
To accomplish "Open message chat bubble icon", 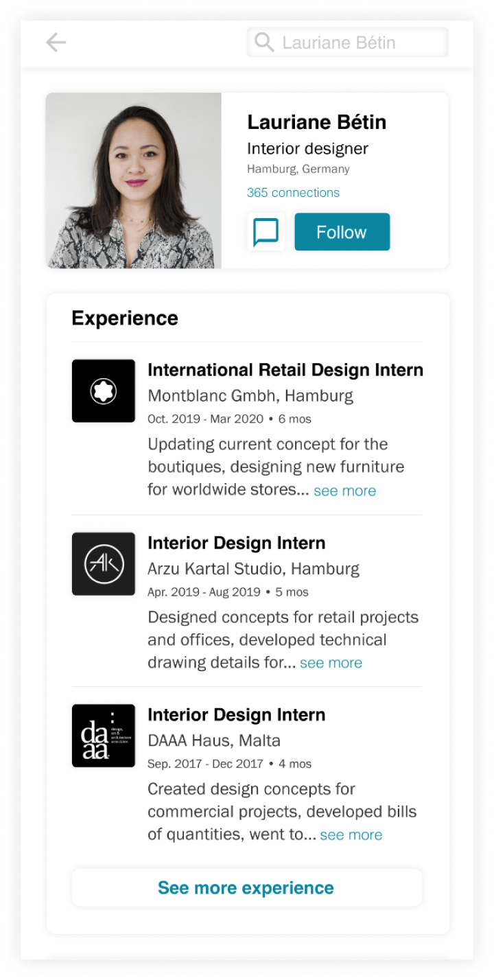I will 266,232.
